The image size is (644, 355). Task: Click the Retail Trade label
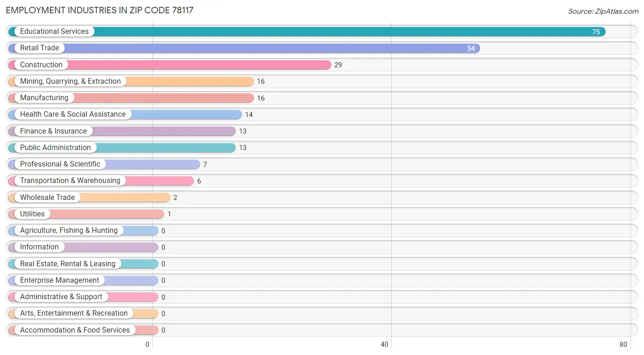point(39,48)
